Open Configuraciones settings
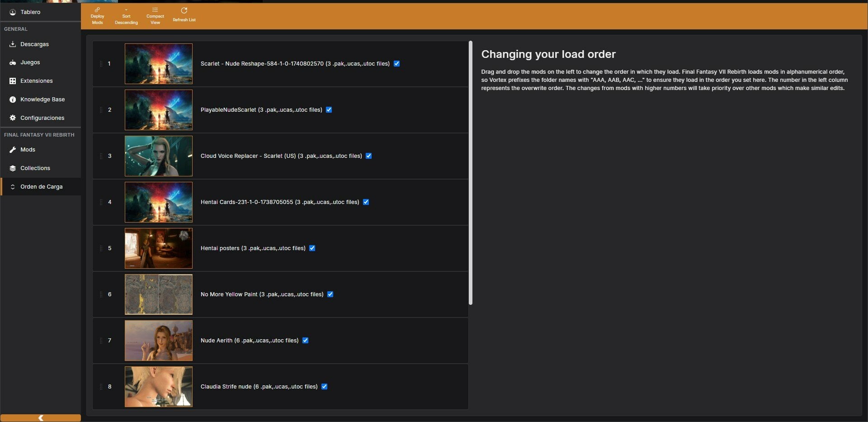The width and height of the screenshot is (868, 422). tap(41, 118)
